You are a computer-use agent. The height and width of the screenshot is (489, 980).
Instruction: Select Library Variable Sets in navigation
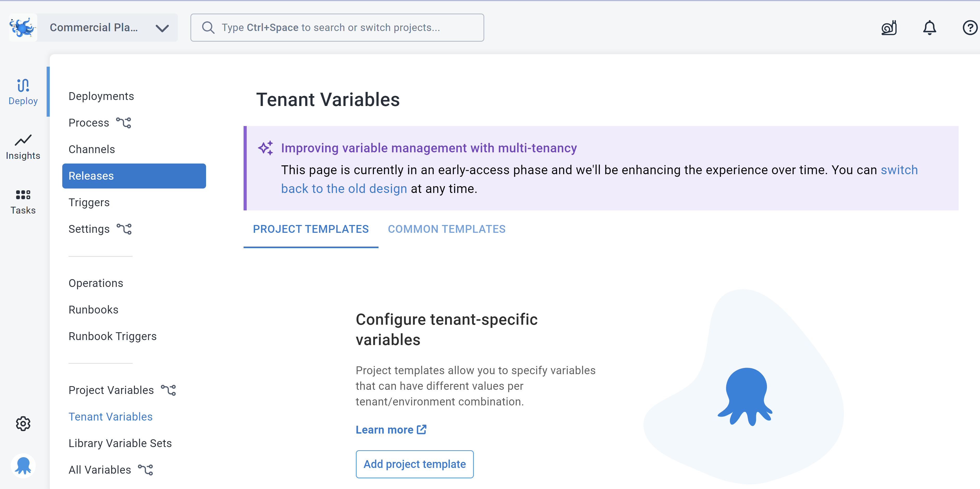click(x=120, y=443)
